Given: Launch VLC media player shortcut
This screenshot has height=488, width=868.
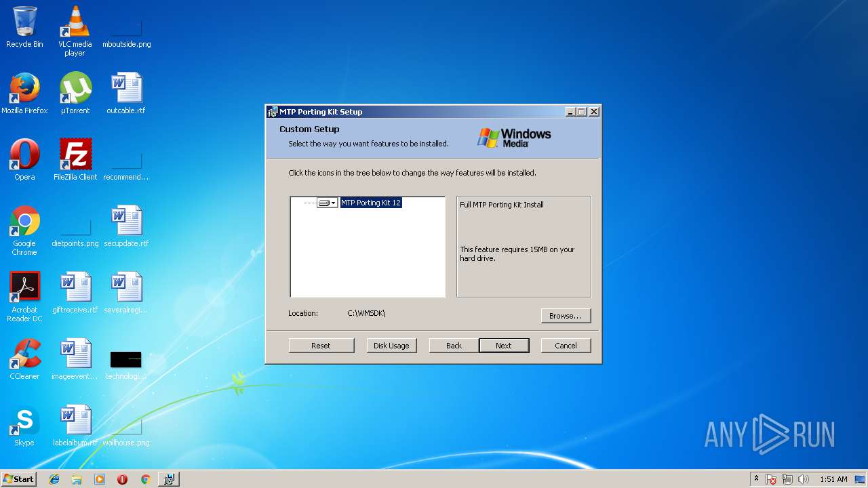Looking at the screenshot, I should pyautogui.click(x=75, y=30).
